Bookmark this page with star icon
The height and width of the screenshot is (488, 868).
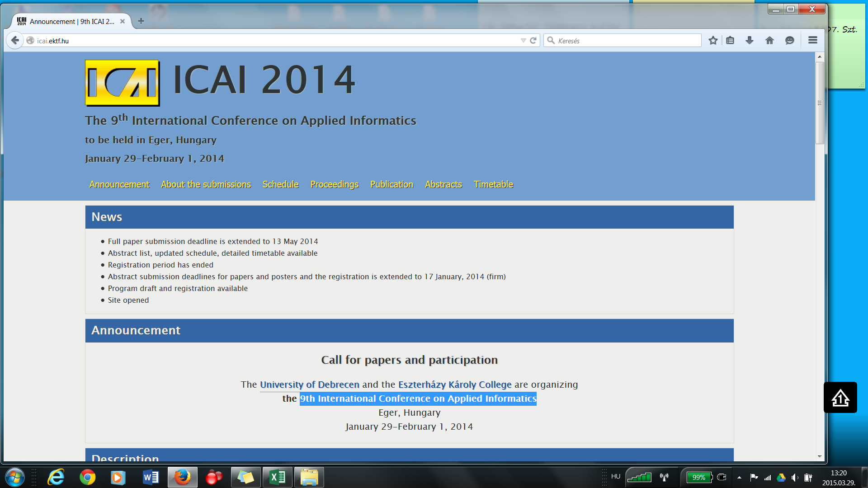(713, 41)
